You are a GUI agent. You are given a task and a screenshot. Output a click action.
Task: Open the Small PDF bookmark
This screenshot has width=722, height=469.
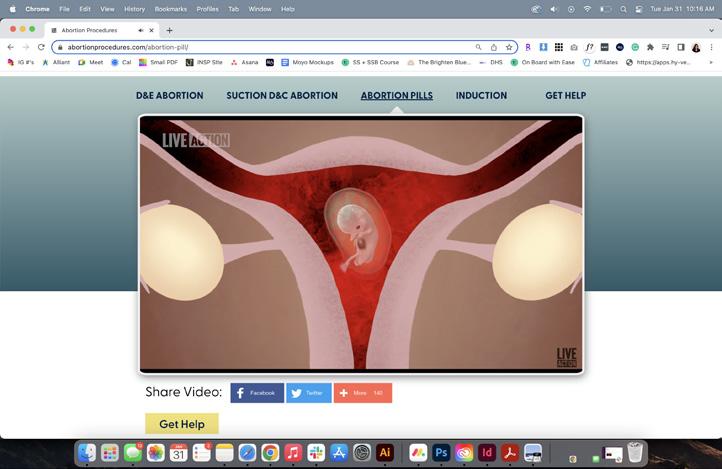[x=158, y=62]
